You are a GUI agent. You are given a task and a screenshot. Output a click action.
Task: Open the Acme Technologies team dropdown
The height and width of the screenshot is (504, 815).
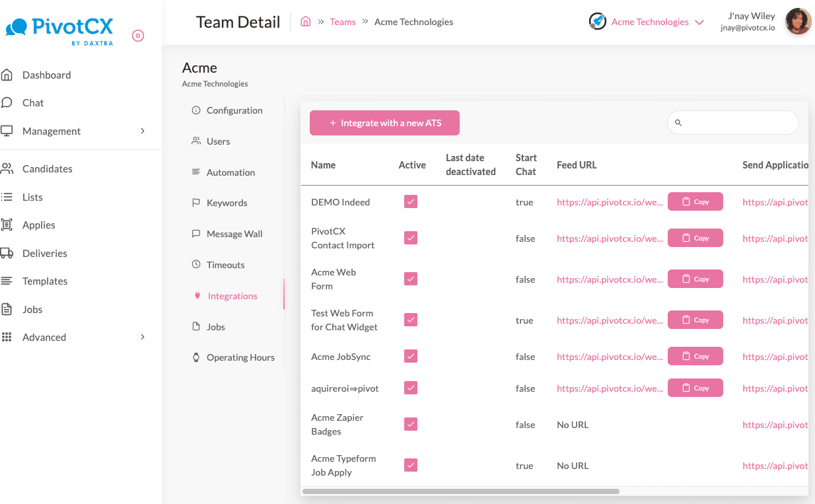pyautogui.click(x=699, y=22)
